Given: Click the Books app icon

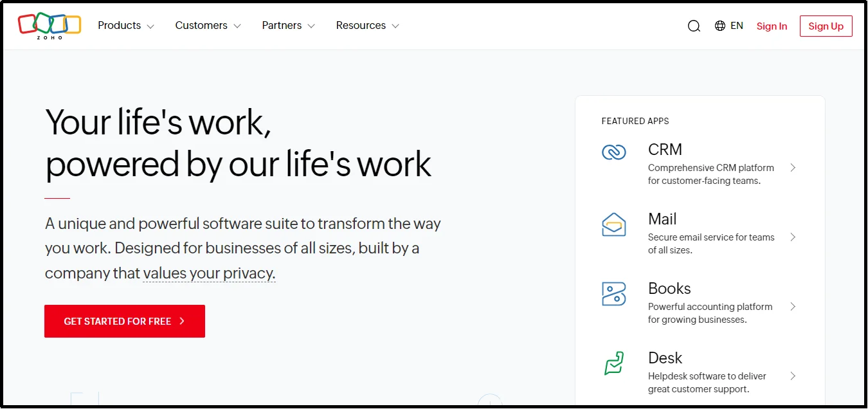Looking at the screenshot, I should coord(613,294).
